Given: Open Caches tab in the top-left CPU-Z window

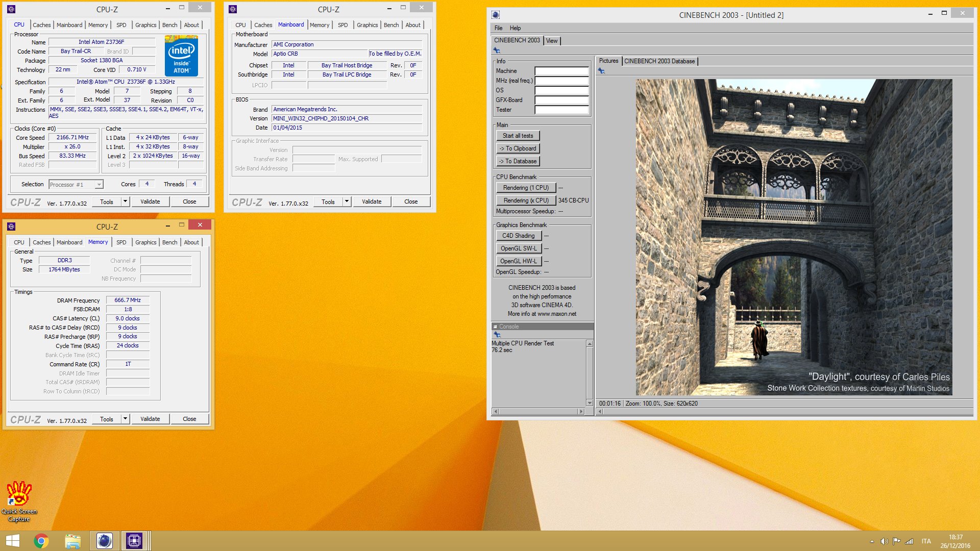Looking at the screenshot, I should tap(42, 25).
